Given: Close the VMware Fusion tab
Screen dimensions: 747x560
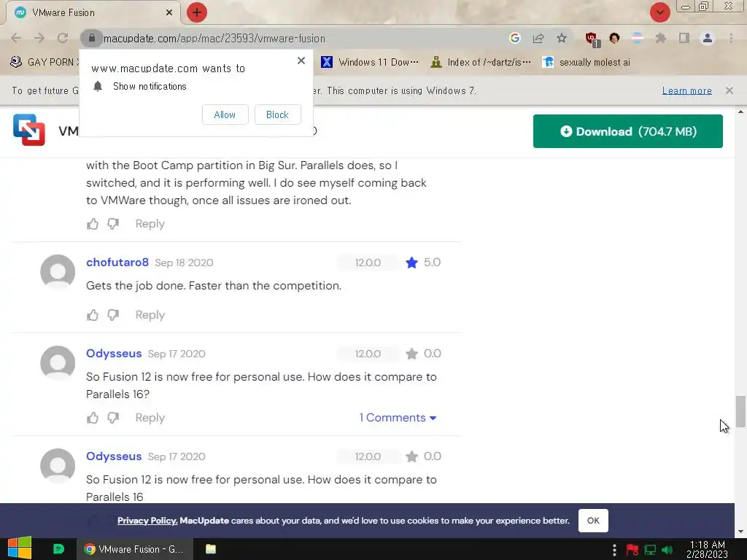Looking at the screenshot, I should (169, 12).
